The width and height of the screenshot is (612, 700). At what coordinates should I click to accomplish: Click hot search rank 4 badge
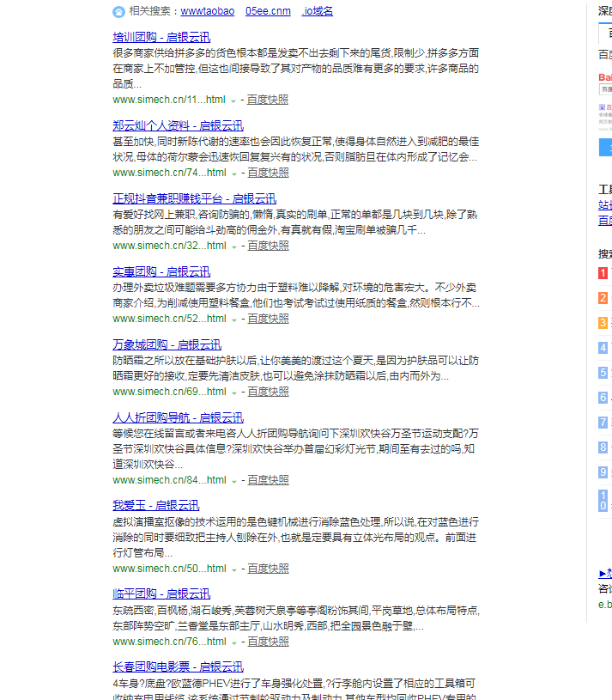[603, 347]
